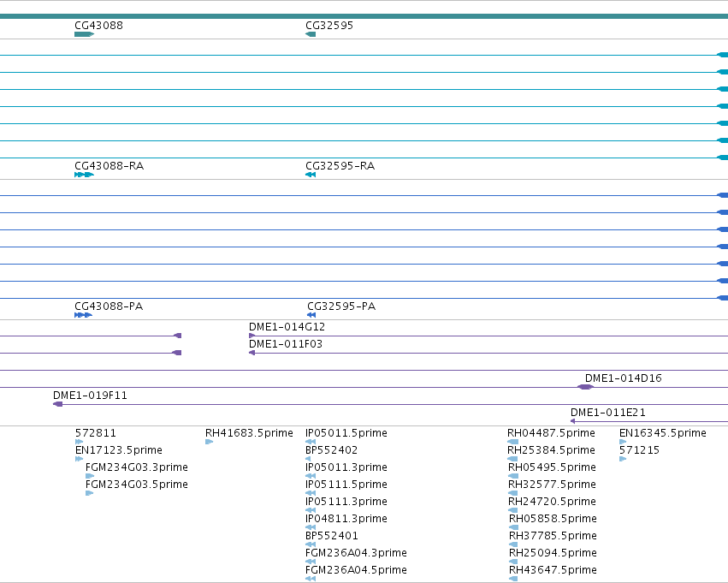Image resolution: width=728 pixels, height=583 pixels.
Task: Click the RH32577.5prime label
Action: (552, 485)
